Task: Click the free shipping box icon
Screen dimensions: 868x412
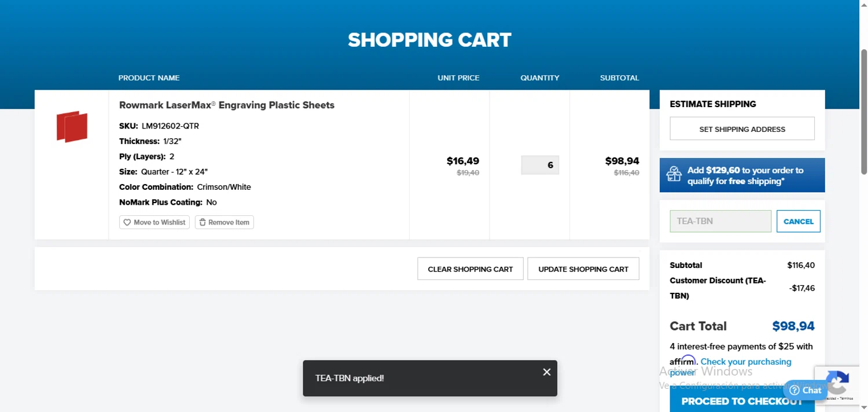Action: tap(674, 174)
